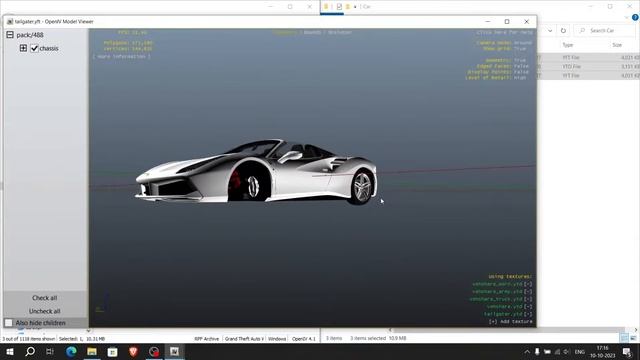Screen dimensions: 640x360
Task: Open the Windows Start menu
Action: pos(10,351)
